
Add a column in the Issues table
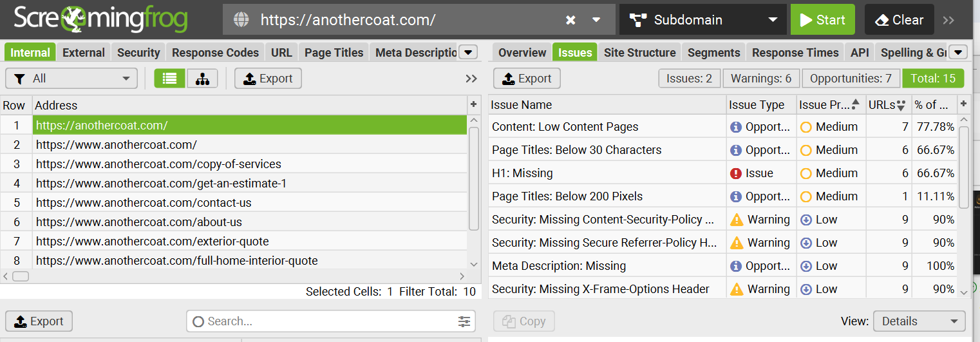(x=964, y=104)
